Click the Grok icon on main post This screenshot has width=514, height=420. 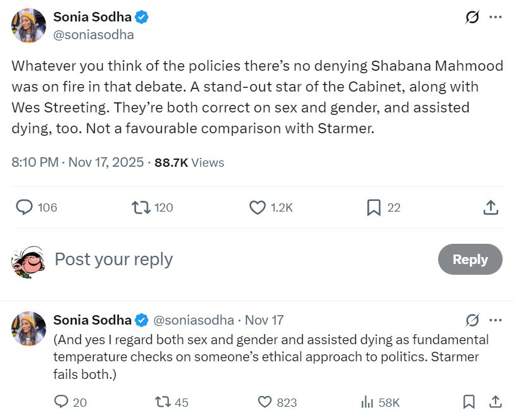472,17
